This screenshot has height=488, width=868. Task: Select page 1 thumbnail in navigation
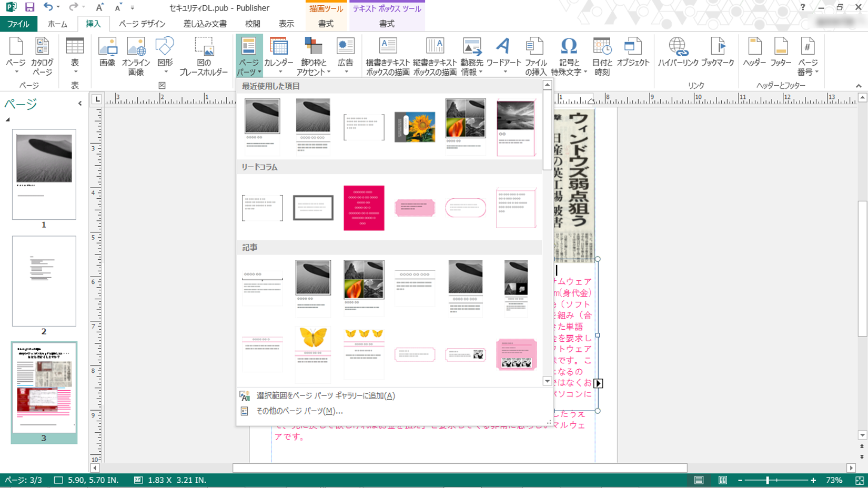[x=44, y=174]
